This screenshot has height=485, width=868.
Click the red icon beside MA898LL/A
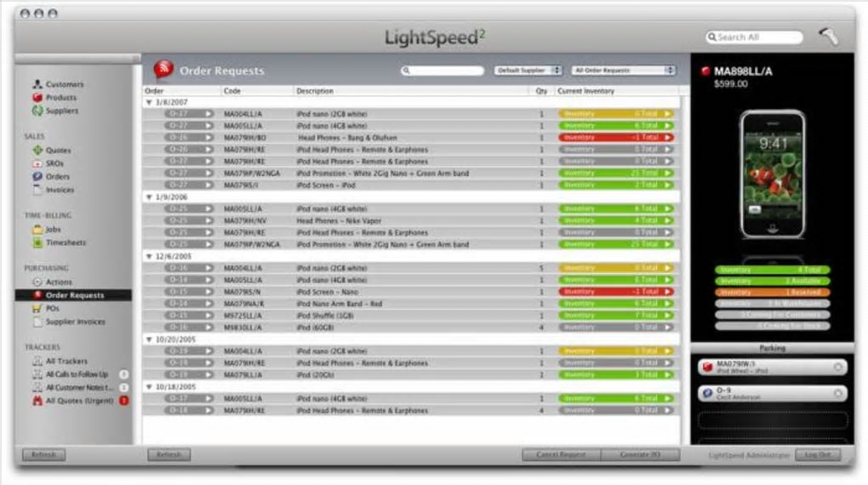click(x=705, y=71)
